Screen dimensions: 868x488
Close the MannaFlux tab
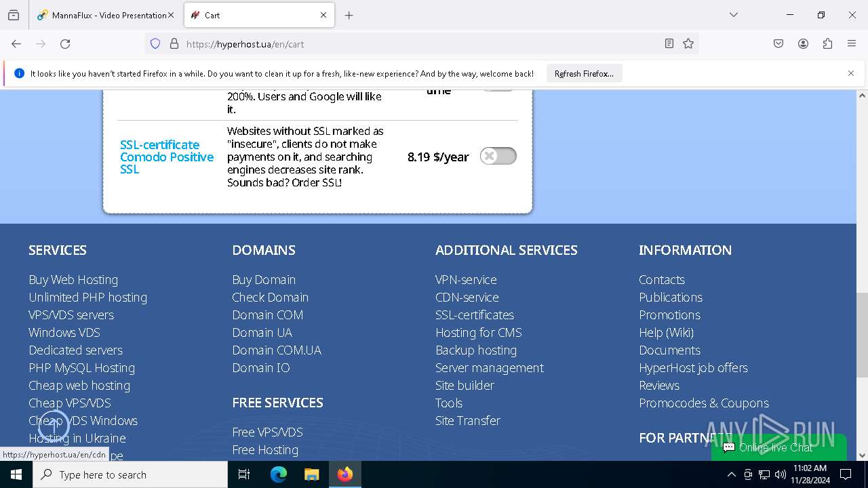(171, 15)
